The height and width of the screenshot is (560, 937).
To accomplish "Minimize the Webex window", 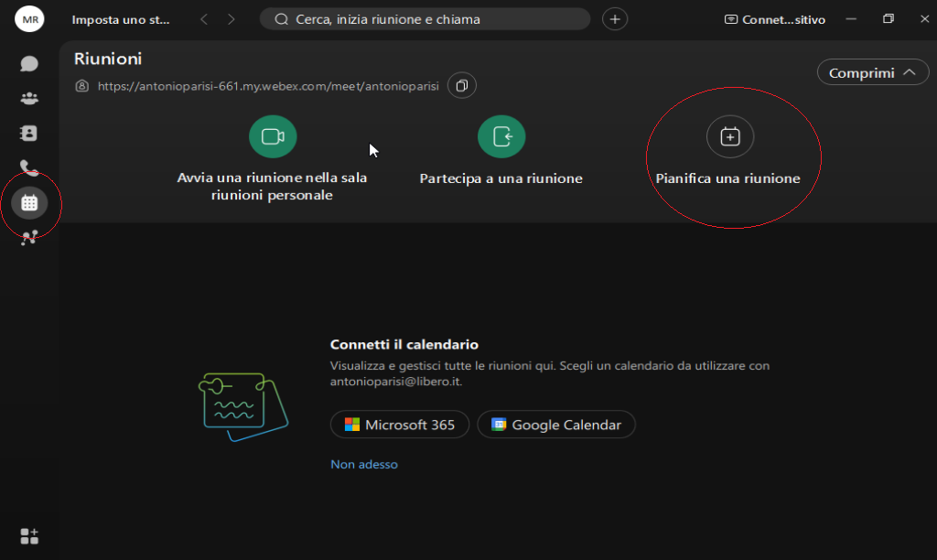I will click(x=852, y=19).
